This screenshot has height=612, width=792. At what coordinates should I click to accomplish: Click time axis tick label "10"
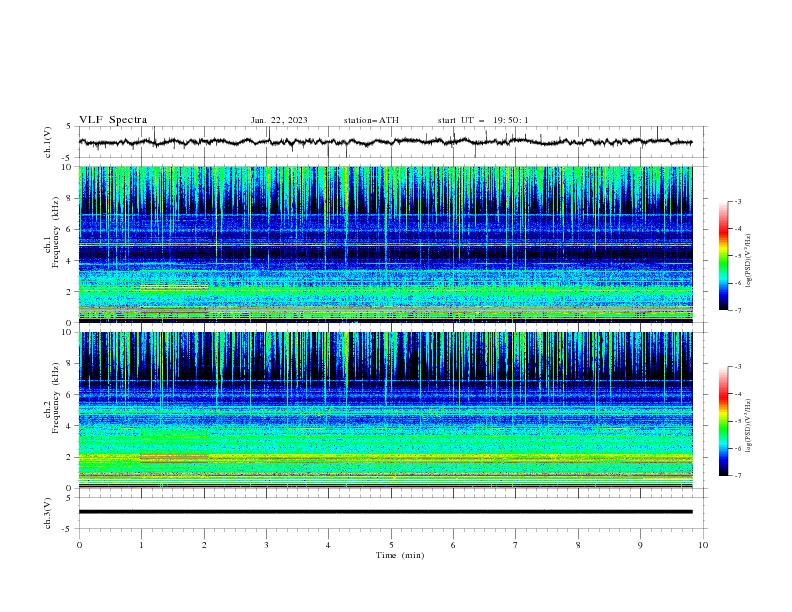pos(703,545)
